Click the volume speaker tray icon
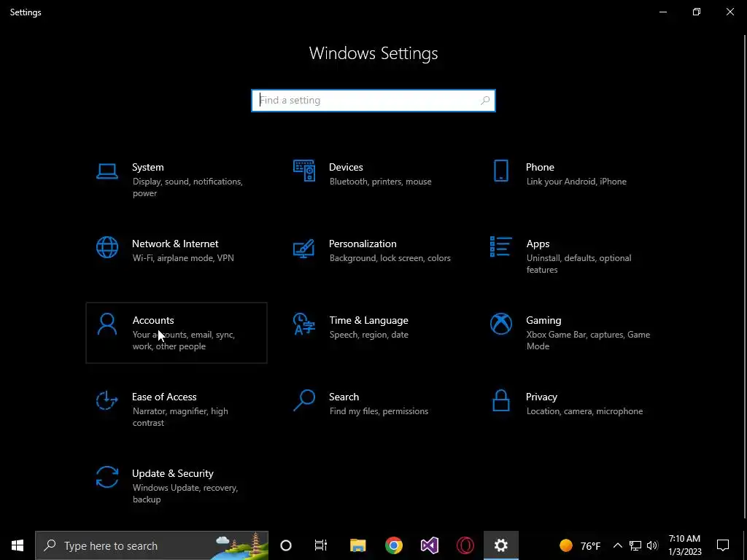The image size is (747, 560). coord(652,545)
